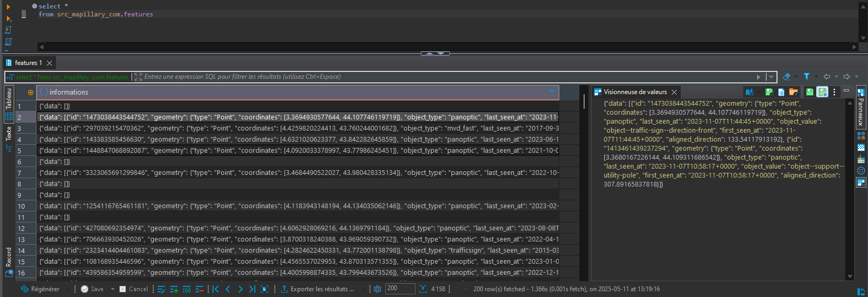Open custom filter settings with the funnel icon
This screenshot has height=297, width=868.
coord(807,77)
